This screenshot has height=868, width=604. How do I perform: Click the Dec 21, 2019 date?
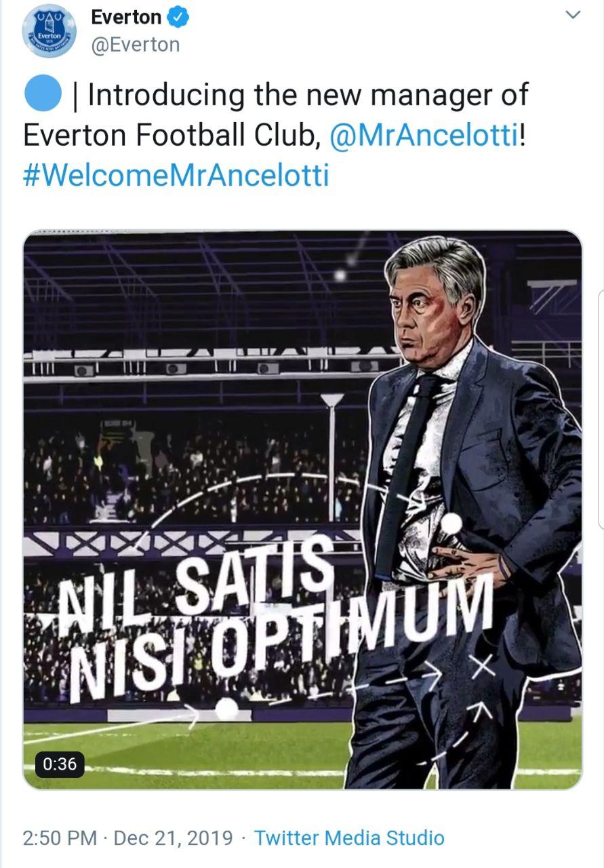(x=173, y=837)
